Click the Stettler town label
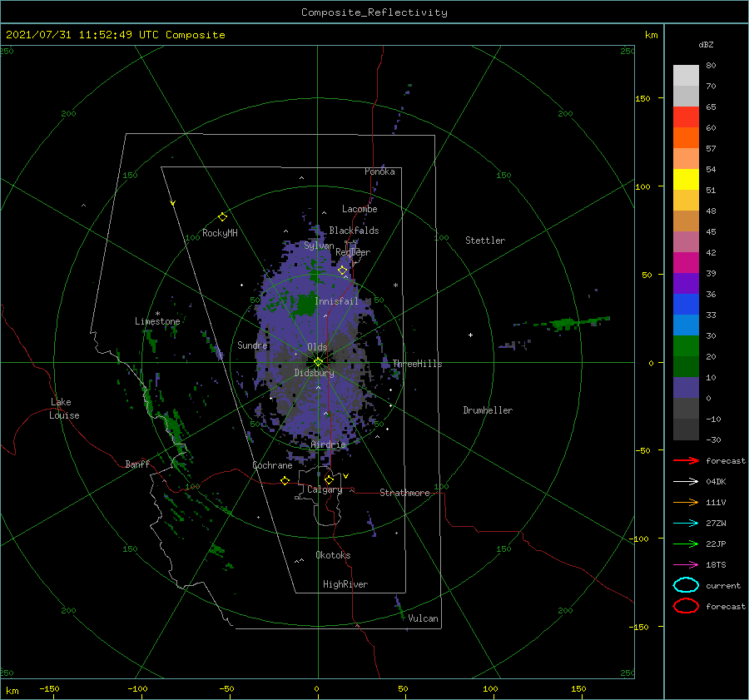 pos(485,241)
